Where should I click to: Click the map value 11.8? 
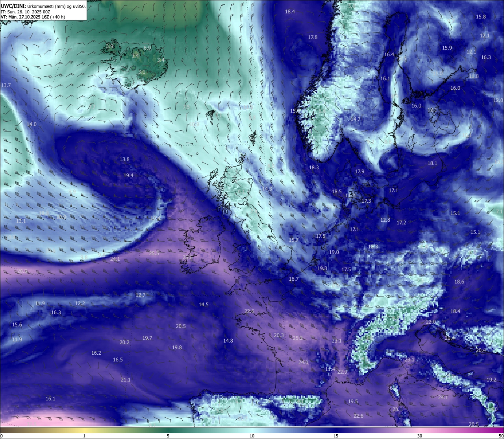(x=474, y=76)
